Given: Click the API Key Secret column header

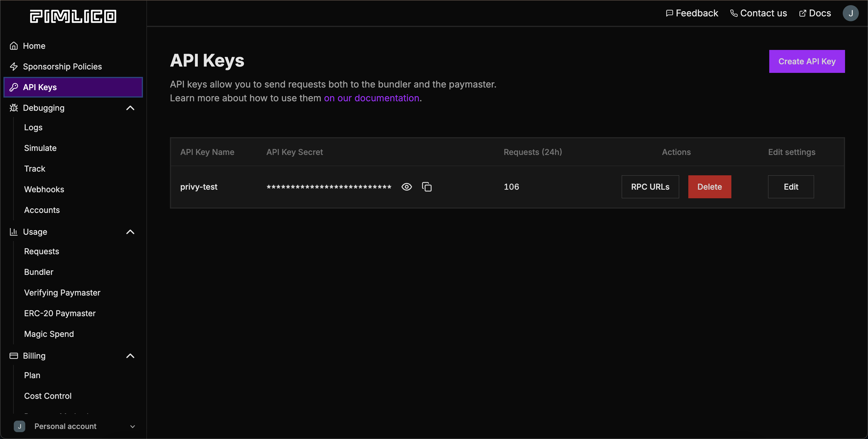Looking at the screenshot, I should 295,152.
